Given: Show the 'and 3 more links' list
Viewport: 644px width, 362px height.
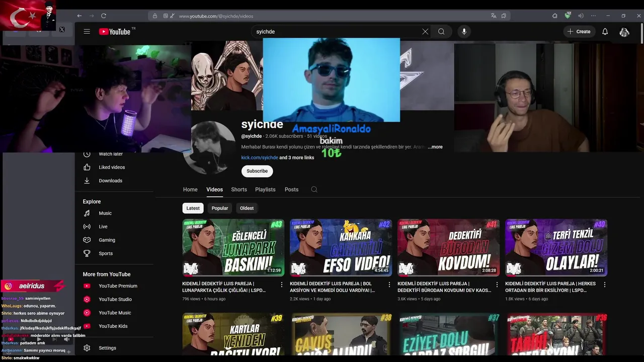Looking at the screenshot, I should coord(297,157).
